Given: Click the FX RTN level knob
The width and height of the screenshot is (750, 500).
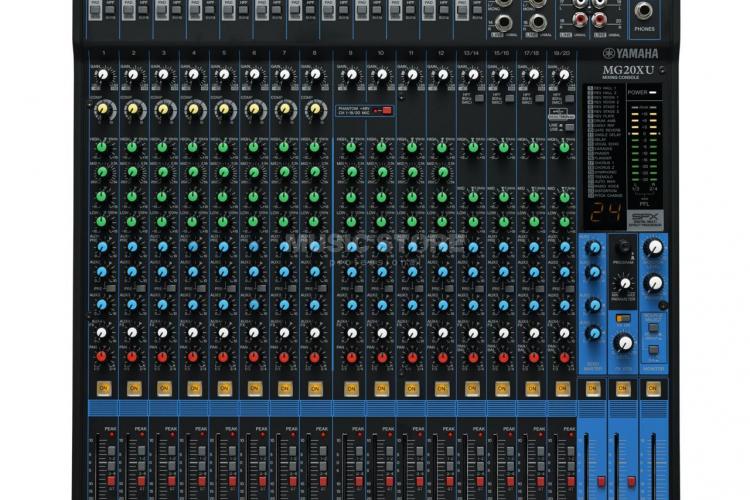Looking at the screenshot, I should click(624, 343).
